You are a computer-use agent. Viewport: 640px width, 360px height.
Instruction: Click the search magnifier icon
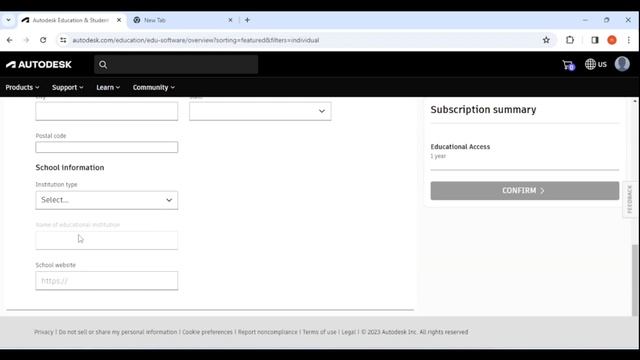(x=103, y=64)
